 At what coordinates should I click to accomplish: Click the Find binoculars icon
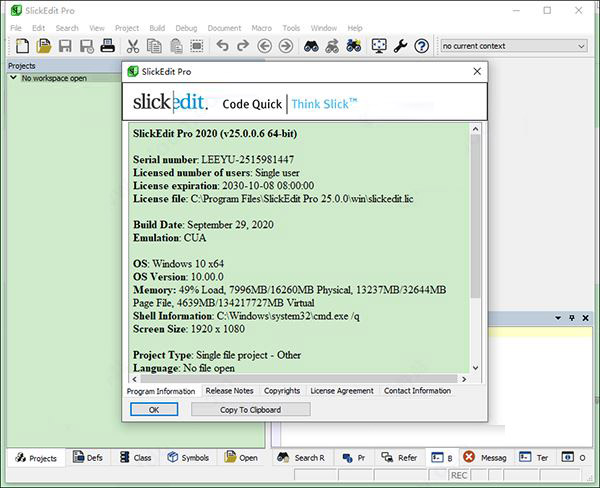311,46
